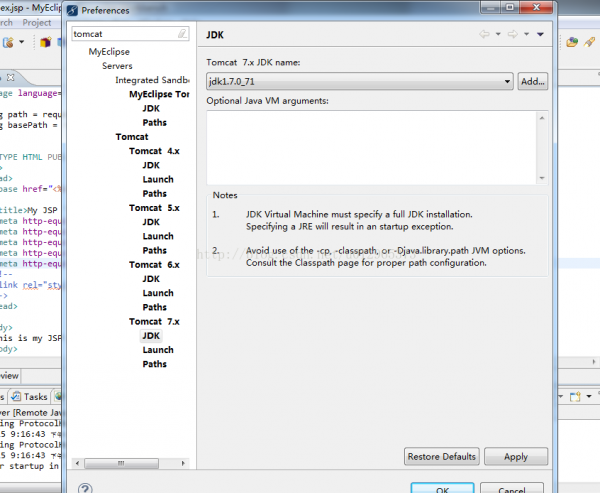
Task: Click the tree horizontal scrollbar right arrow
Action: point(183,463)
